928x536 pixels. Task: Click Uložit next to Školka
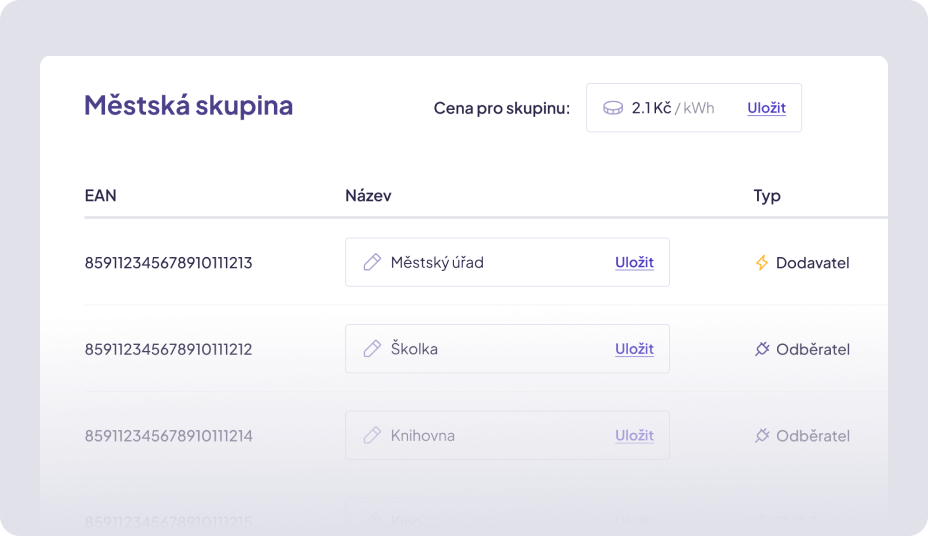tap(634, 349)
